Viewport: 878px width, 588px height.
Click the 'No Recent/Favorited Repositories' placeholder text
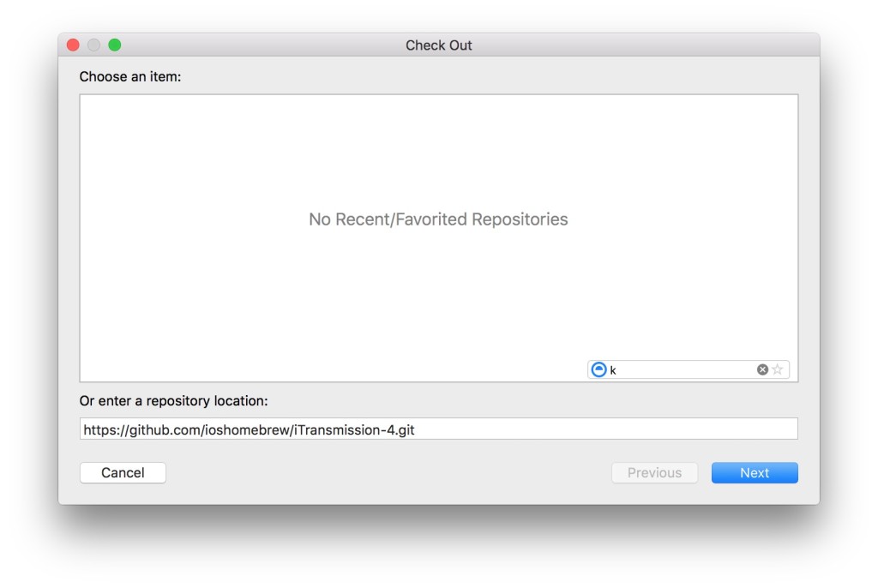coord(438,219)
